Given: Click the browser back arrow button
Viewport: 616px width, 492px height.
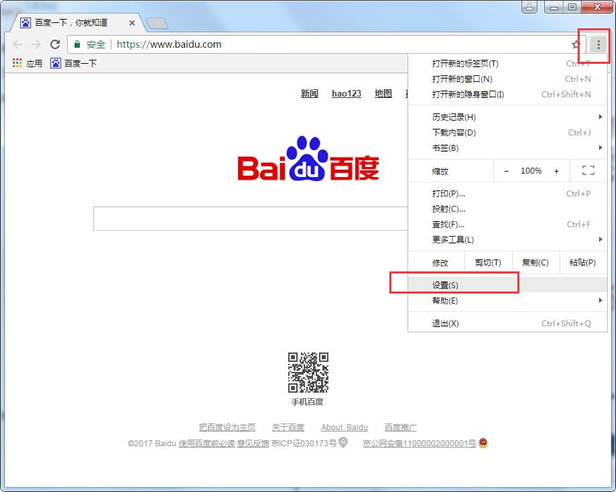Looking at the screenshot, I should [x=16, y=45].
